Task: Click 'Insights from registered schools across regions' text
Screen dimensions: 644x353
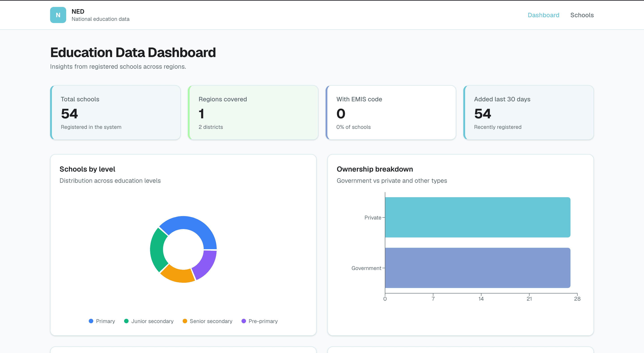Action: pos(118,66)
